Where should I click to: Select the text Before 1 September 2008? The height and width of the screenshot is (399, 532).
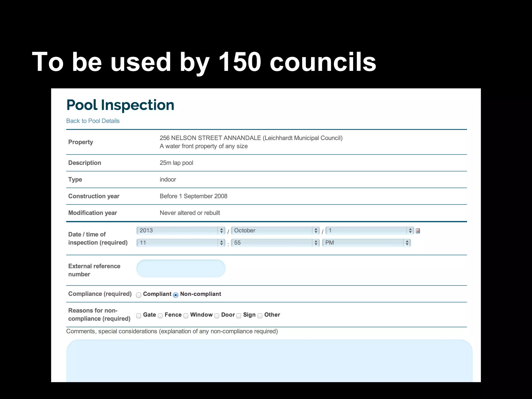[x=194, y=196]
